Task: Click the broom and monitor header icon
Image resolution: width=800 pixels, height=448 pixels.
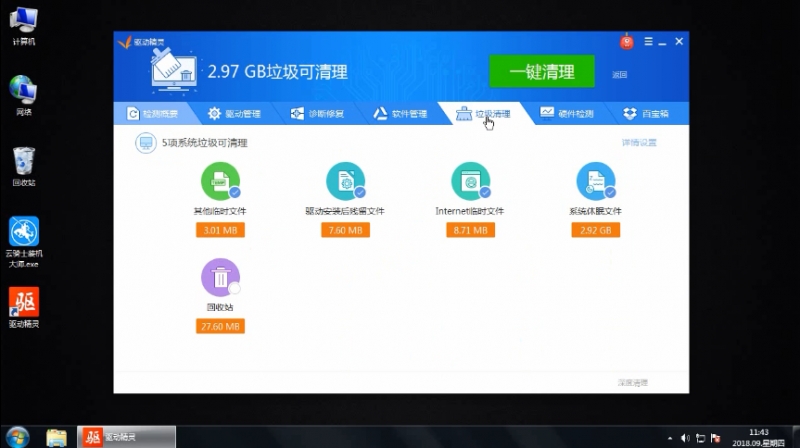Action: click(173, 71)
